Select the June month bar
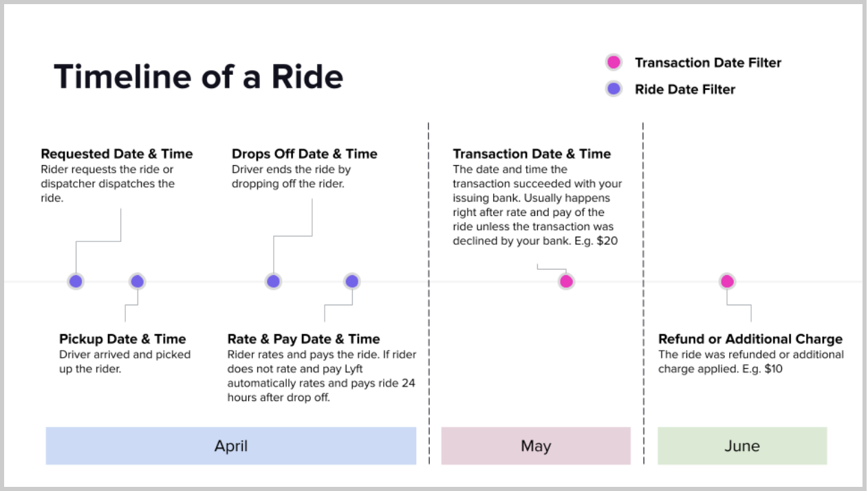Image resolution: width=868 pixels, height=491 pixels. (x=742, y=446)
